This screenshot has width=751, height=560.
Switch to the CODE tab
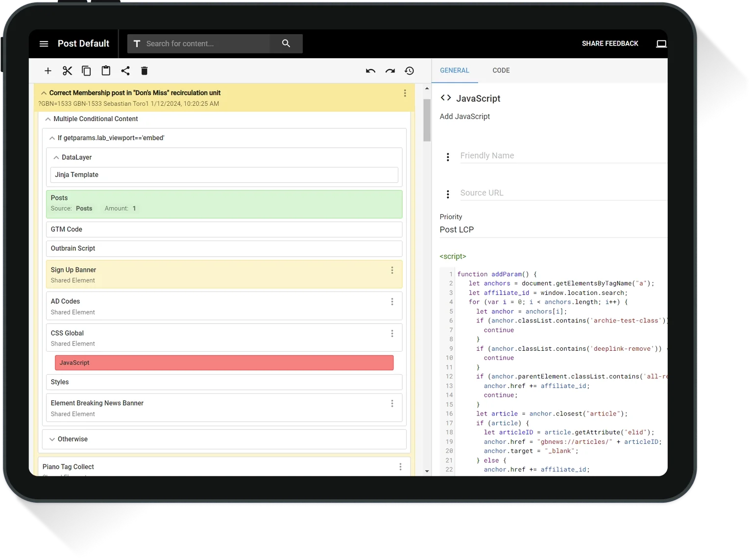tap(501, 71)
